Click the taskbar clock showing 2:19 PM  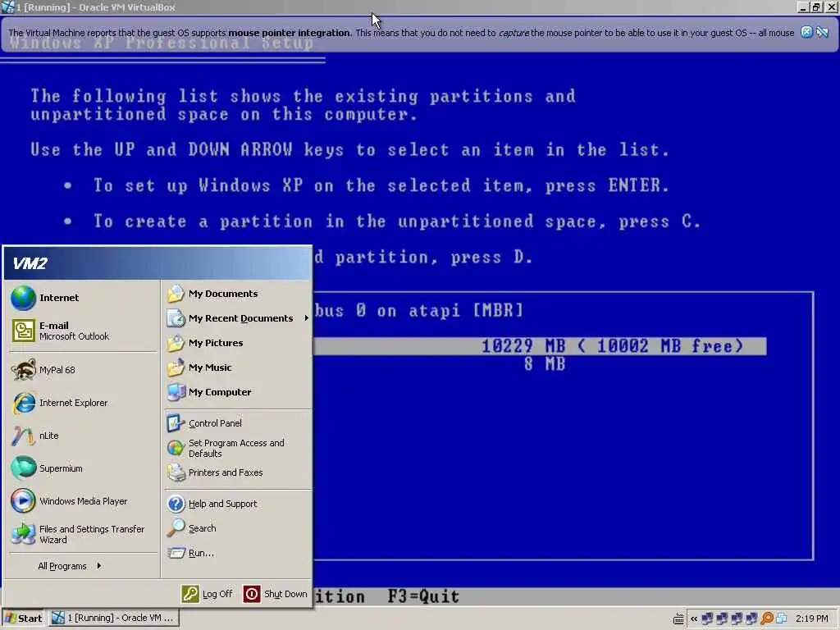click(811, 619)
